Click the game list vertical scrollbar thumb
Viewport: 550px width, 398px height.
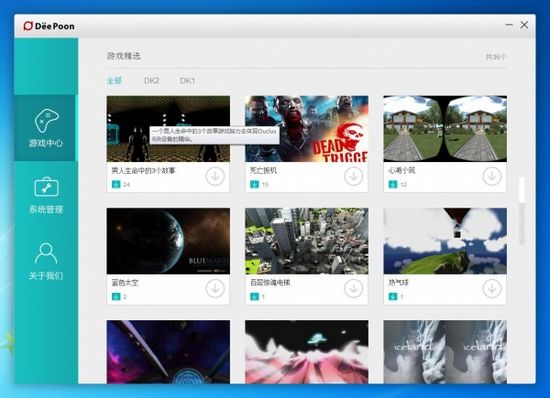522,190
